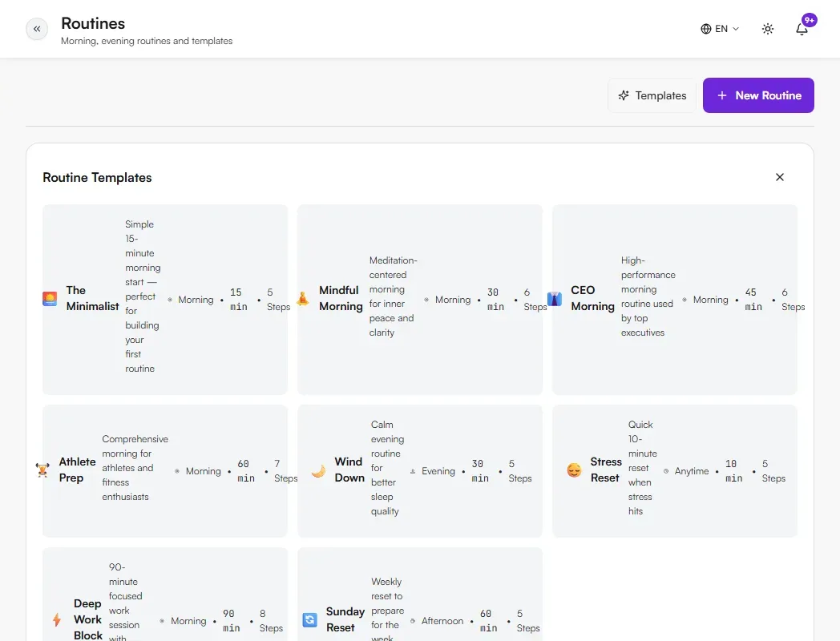This screenshot has width=840, height=641.
Task: Click the 'Meditation-centered morning' description text
Action: point(393,296)
